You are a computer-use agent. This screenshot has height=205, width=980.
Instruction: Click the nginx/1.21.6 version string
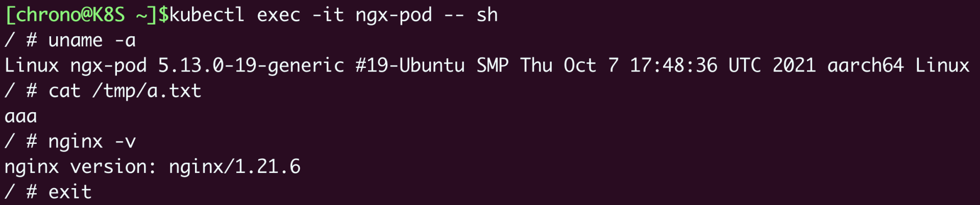[235, 167]
